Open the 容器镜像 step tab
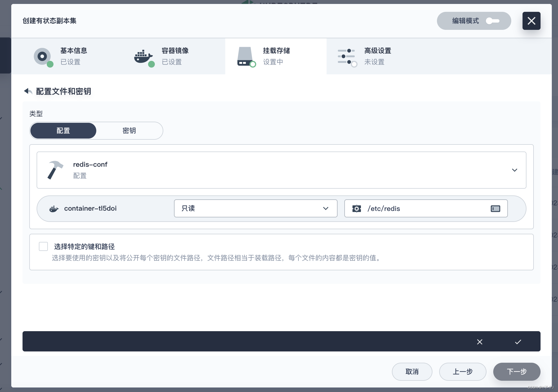The image size is (558, 392). [x=175, y=56]
